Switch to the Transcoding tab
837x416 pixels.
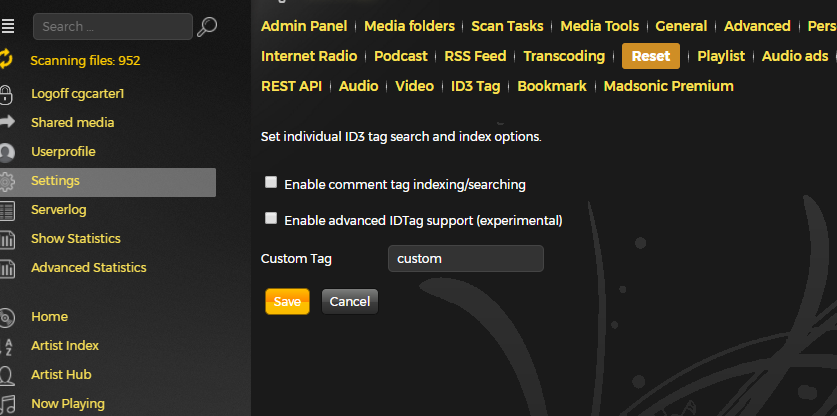tap(564, 56)
